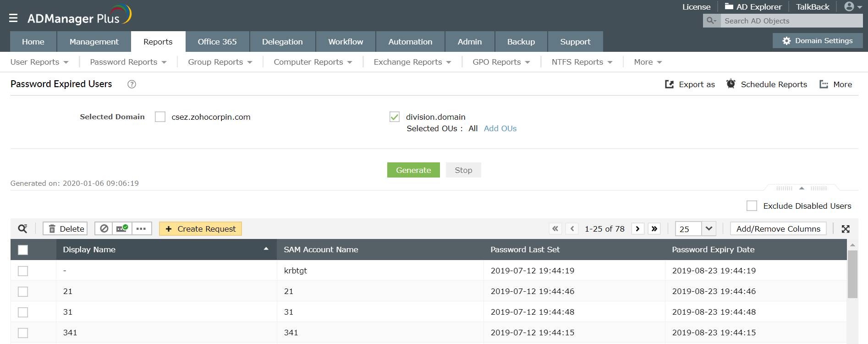868x344 pixels.
Task: Sort by the Password Last Set column
Action: 525,250
